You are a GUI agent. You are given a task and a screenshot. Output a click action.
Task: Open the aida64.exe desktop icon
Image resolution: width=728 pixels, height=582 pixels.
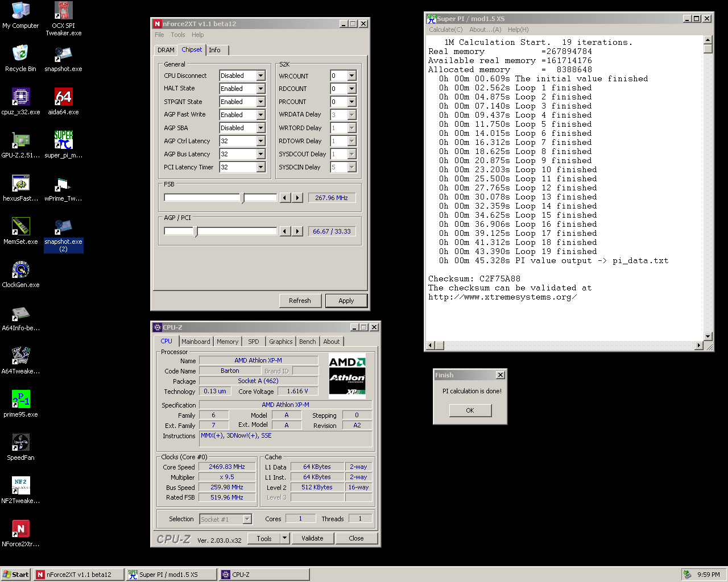pos(63,97)
